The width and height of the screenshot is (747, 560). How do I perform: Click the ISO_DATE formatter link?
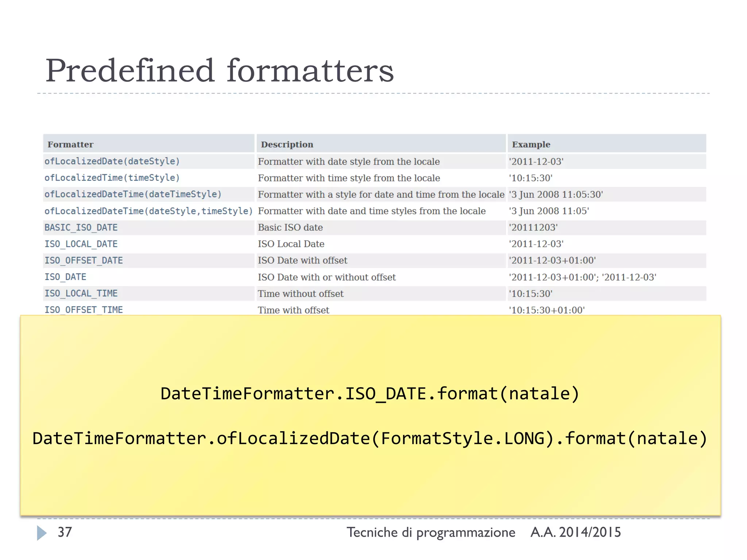65,277
